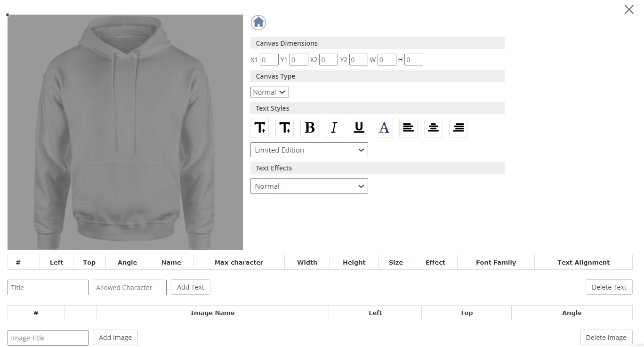Toggle bold text style
Image resolution: width=644 pixels, height=347 pixels.
[x=309, y=128]
